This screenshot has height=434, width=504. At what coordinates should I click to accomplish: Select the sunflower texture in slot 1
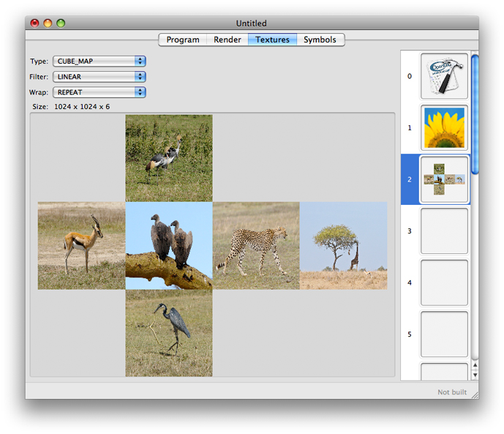pyautogui.click(x=444, y=127)
